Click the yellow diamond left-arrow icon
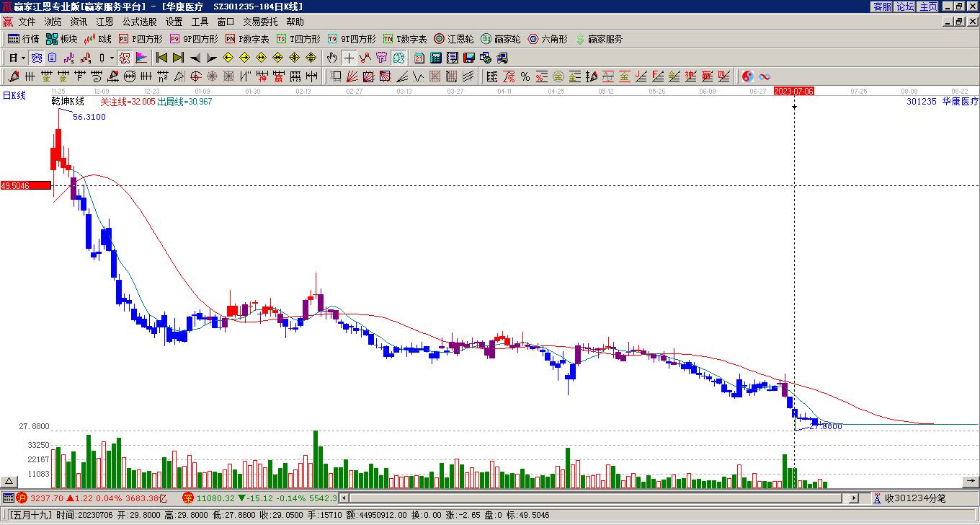Screen dimensions: 980x525 (228, 58)
